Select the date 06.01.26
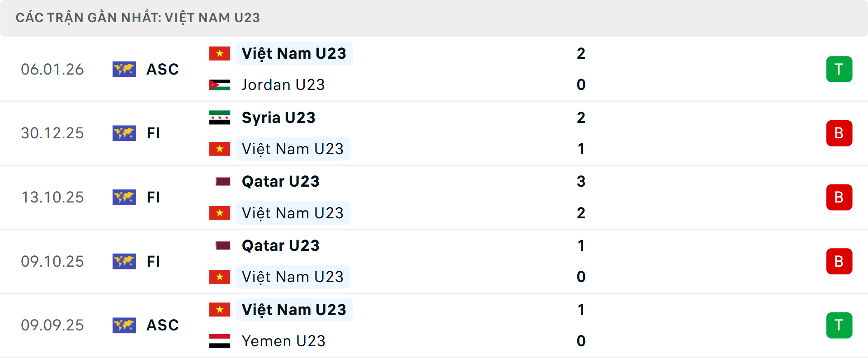868x358 pixels. pyautogui.click(x=52, y=69)
